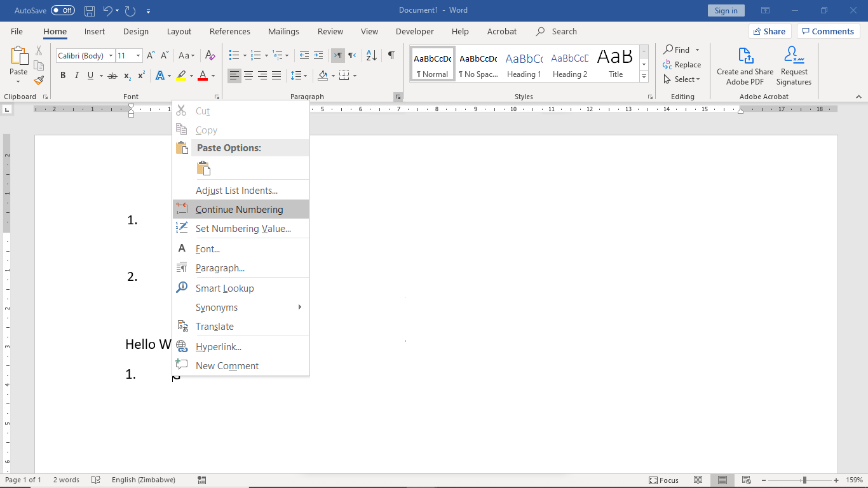
Task: Apply yellow text highlight color
Action: [181, 76]
